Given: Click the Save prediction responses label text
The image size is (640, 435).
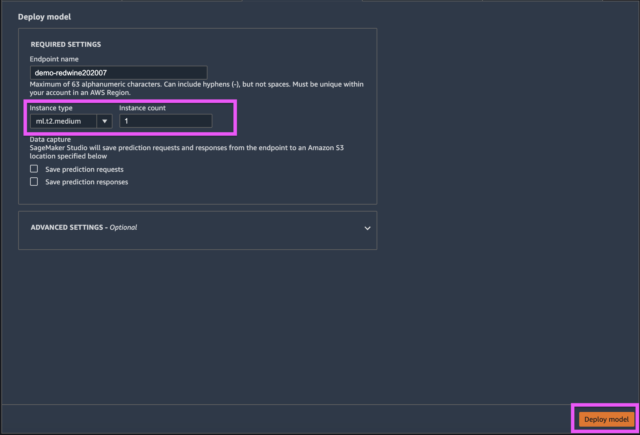Looking at the screenshot, I should (x=87, y=182).
